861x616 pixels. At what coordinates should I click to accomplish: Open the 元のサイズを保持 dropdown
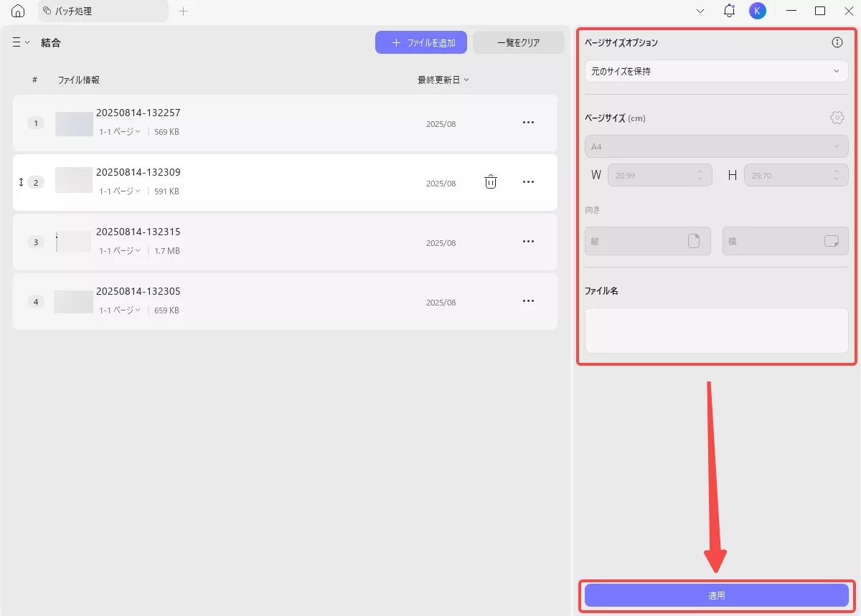(716, 72)
